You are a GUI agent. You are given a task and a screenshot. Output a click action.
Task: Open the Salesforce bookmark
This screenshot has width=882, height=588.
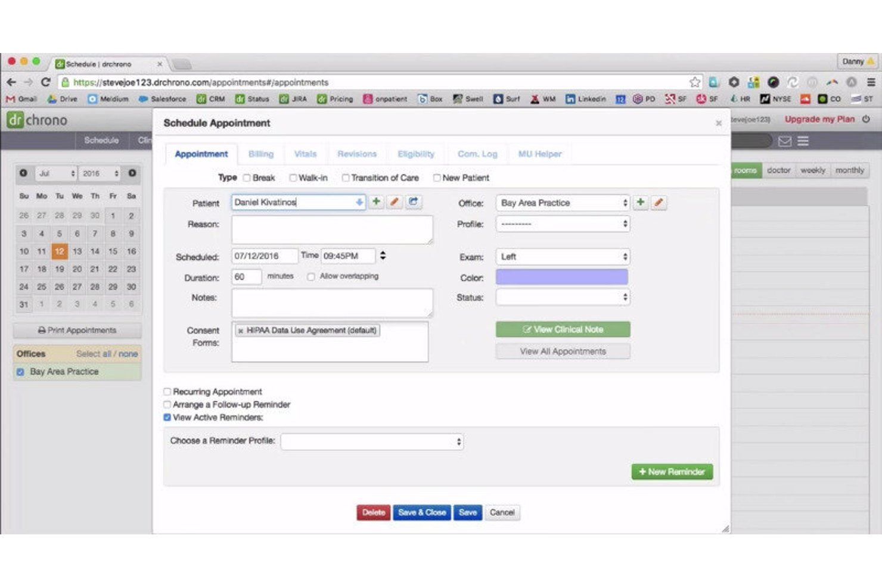(x=162, y=99)
